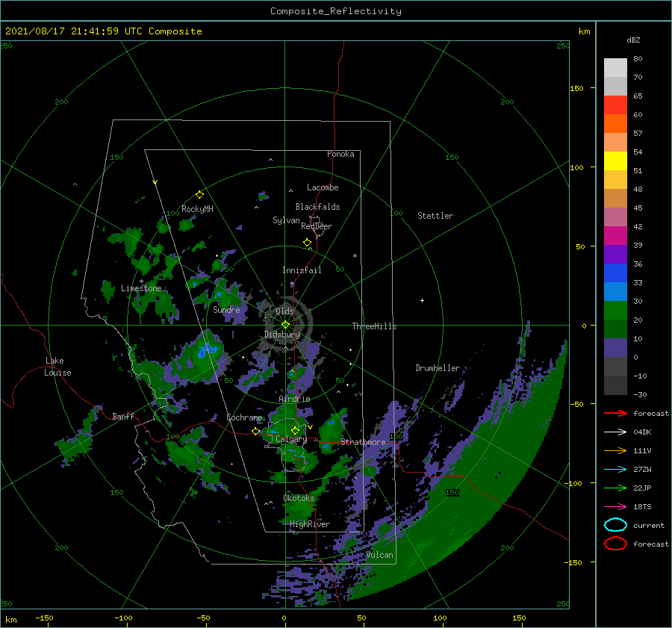The image size is (672, 628).
Task: Click the Lacombe town label
Action: pos(323,187)
